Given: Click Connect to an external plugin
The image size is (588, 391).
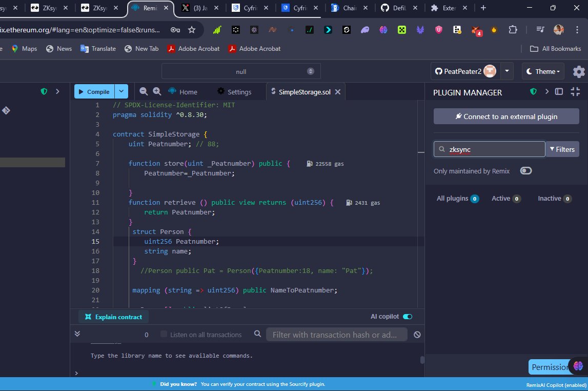Looking at the screenshot, I should (x=506, y=116).
